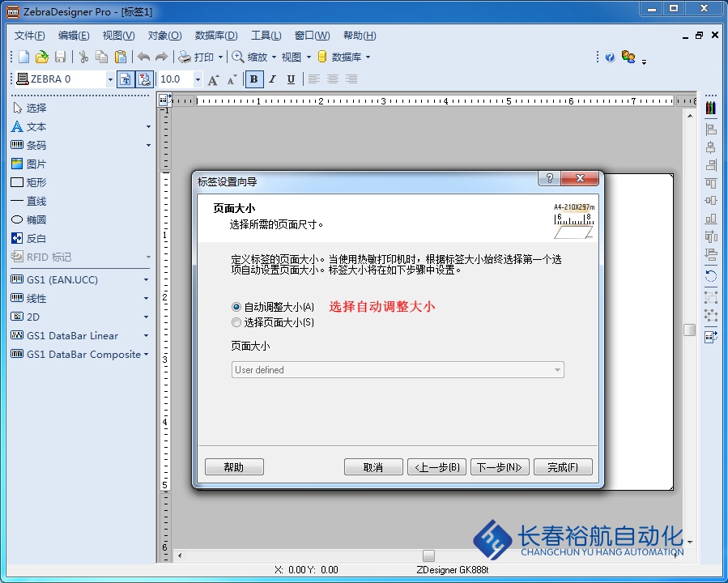The width and height of the screenshot is (728, 583).
Task: Open the 数据库(D) menu
Action: point(216,36)
